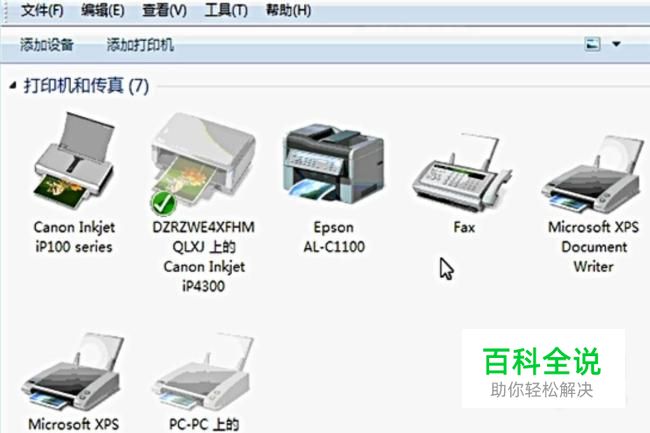The width and height of the screenshot is (650, 433).
Task: Open the 编辑(E) menu
Action: tap(103, 10)
